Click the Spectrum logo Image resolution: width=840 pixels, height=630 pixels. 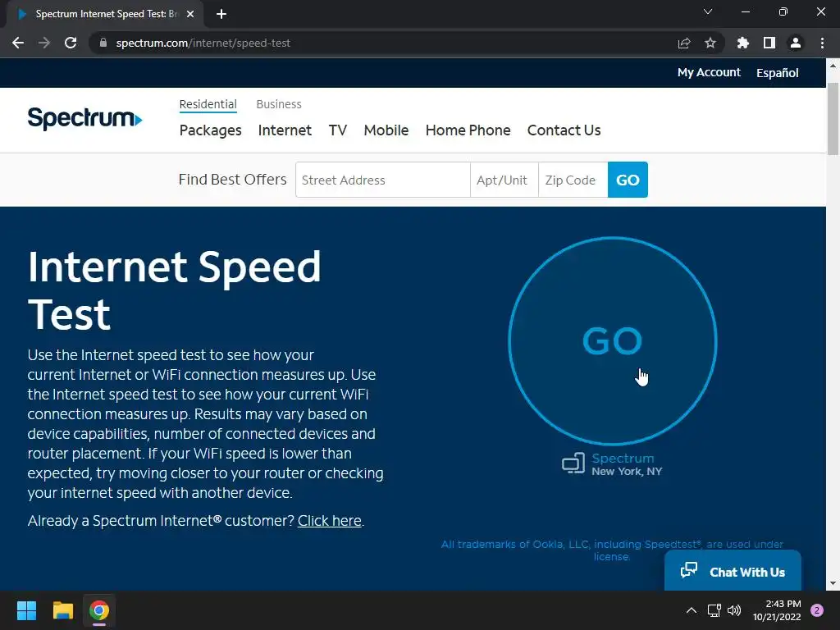pos(84,118)
